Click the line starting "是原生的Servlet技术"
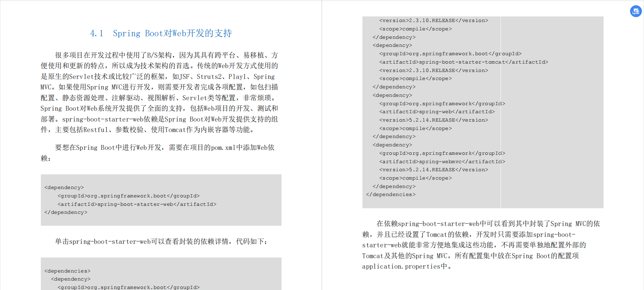The width and height of the screenshot is (644, 290). point(158,77)
